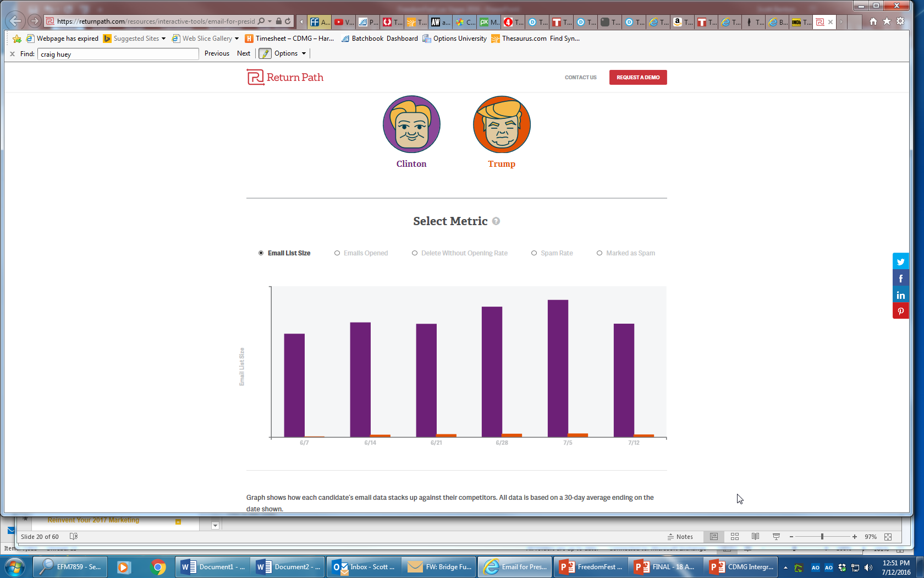This screenshot has height=578, width=924.
Task: Open the Suggested Sites dropdown
Action: [x=163, y=39]
